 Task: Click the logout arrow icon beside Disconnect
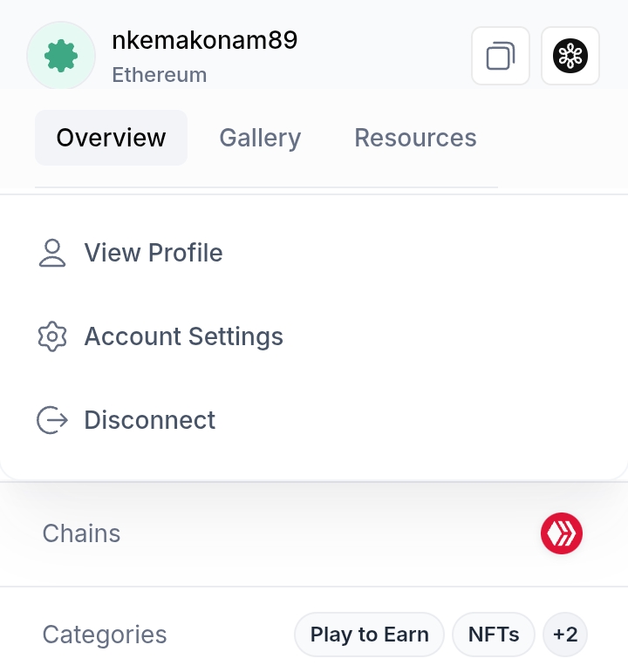[x=52, y=420]
